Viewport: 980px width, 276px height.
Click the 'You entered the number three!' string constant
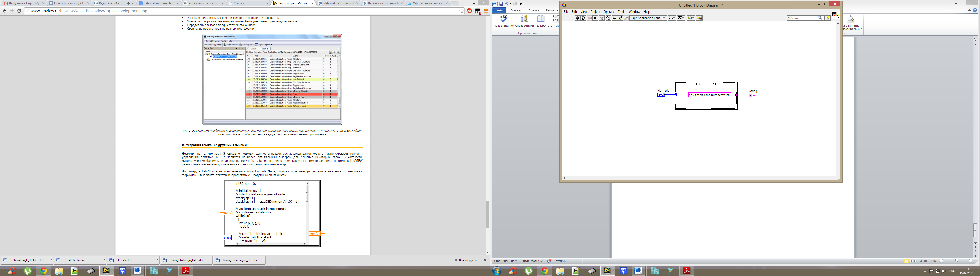709,95
